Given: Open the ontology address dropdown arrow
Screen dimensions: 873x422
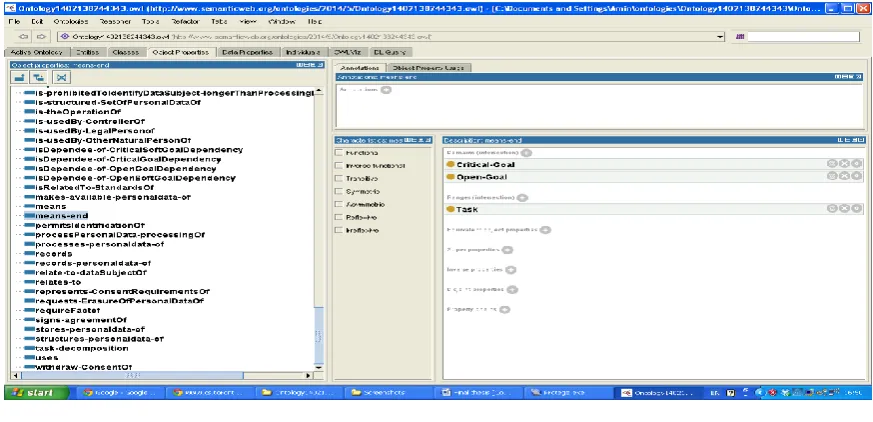Looking at the screenshot, I should click(x=720, y=37).
